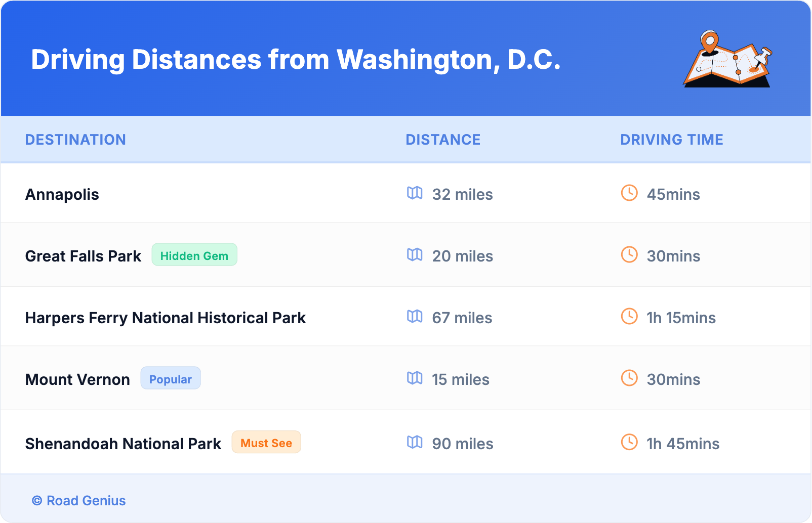Click the Destination column header
Image resolution: width=812 pixels, height=523 pixels.
point(75,140)
